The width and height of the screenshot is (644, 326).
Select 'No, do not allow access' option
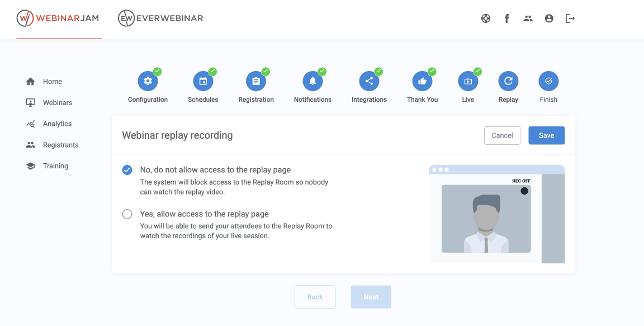(x=127, y=170)
